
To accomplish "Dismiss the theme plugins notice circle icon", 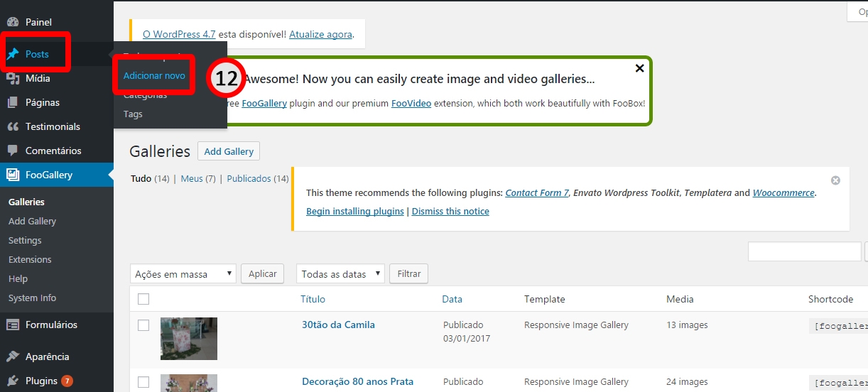I will tap(835, 180).
